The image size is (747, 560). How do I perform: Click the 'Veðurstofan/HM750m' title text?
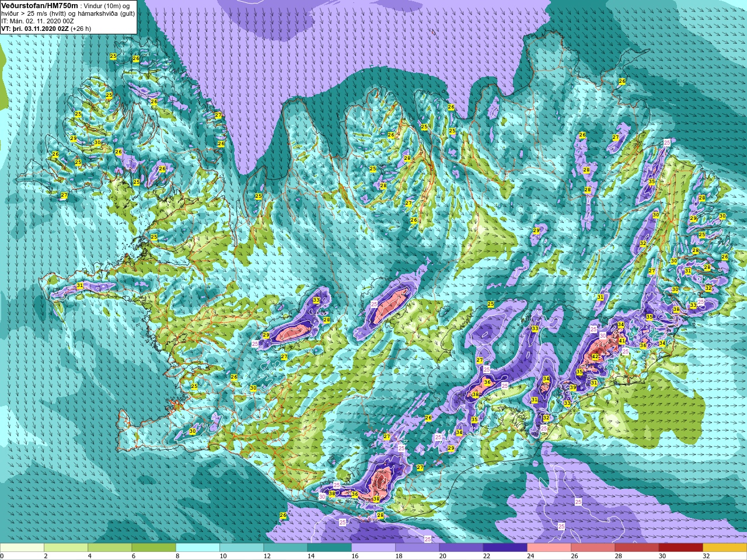click(40, 5)
